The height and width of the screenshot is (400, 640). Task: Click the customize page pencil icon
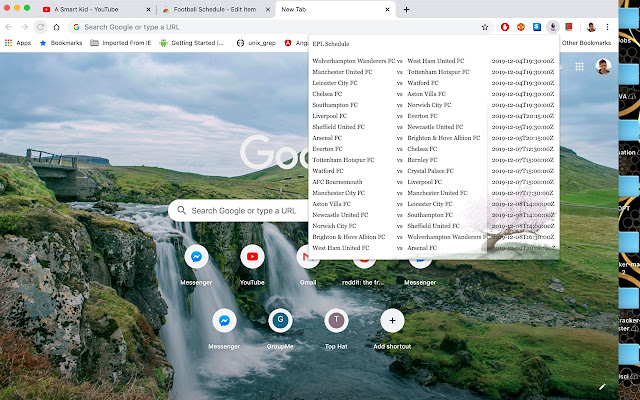coord(602,386)
